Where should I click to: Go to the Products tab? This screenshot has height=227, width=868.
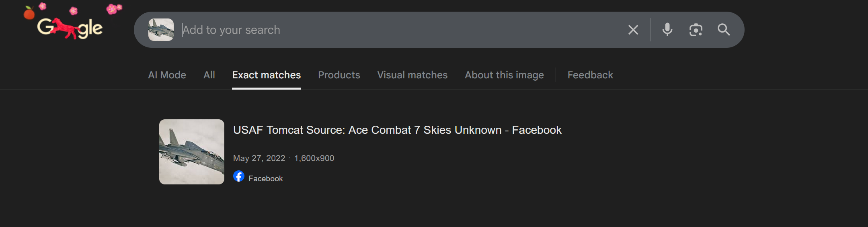click(x=339, y=75)
